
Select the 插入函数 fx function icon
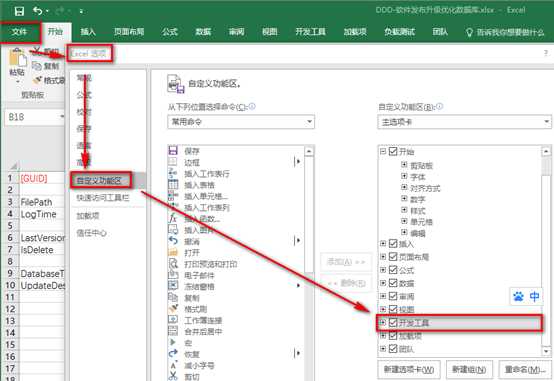pos(173,218)
